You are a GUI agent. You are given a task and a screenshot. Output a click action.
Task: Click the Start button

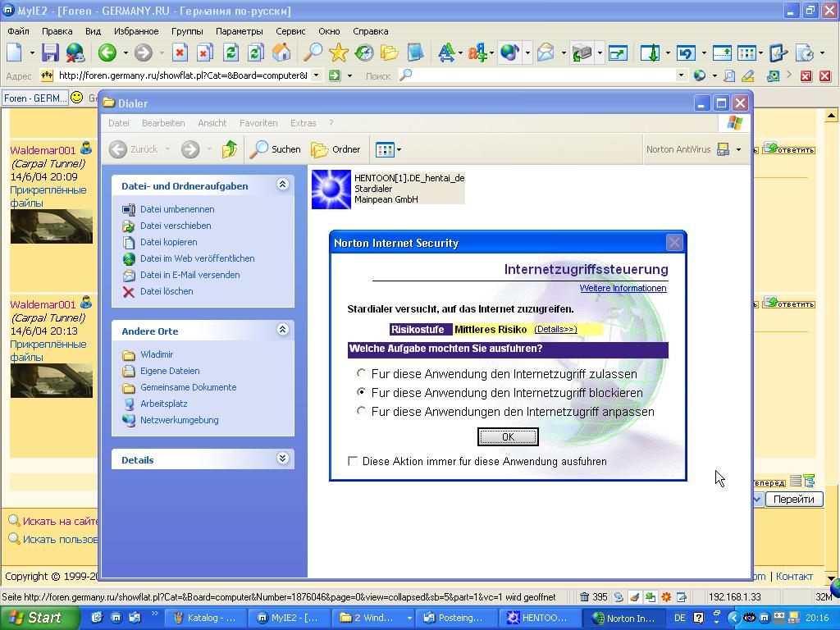(x=39, y=618)
